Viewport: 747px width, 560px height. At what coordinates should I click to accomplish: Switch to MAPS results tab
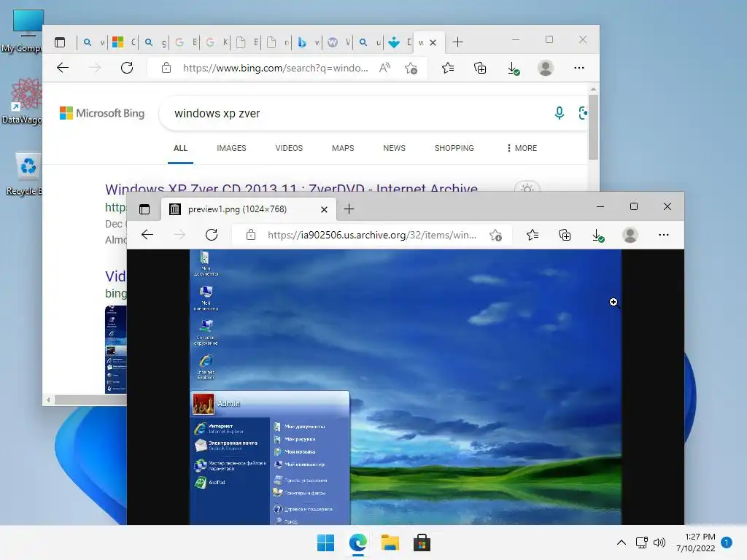(343, 148)
